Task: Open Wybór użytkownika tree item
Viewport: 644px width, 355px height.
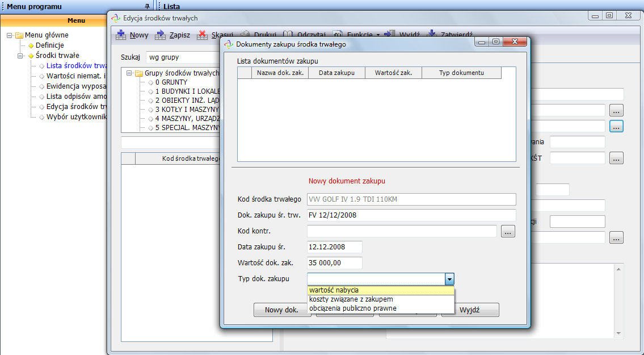Action: (77, 117)
